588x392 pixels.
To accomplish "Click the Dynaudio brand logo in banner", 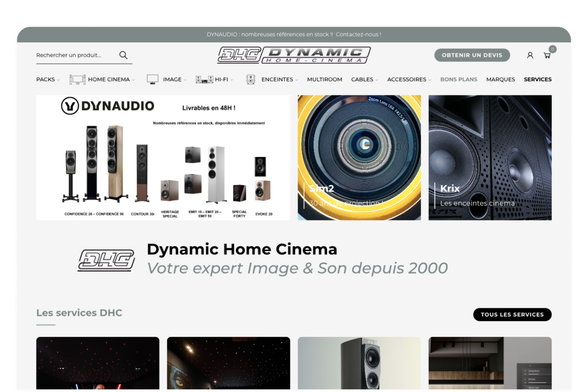I will (108, 106).
